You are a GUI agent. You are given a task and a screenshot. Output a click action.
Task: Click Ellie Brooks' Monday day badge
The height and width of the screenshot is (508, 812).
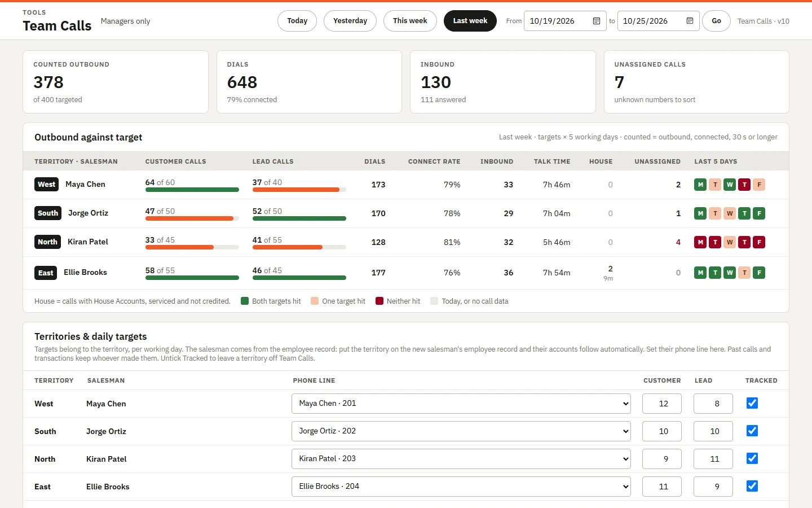[x=700, y=273]
